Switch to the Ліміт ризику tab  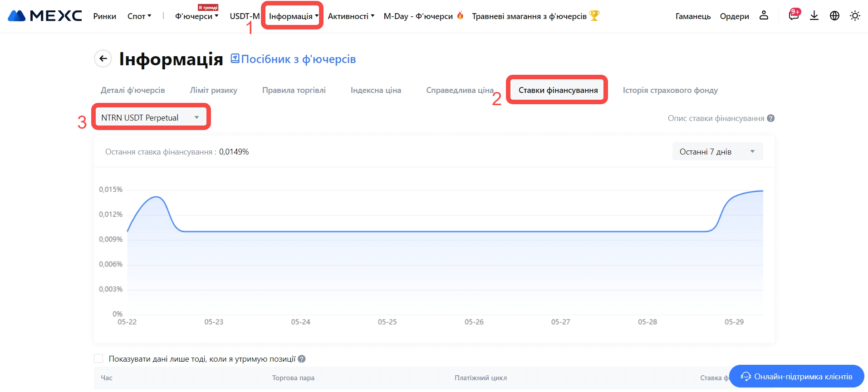213,90
